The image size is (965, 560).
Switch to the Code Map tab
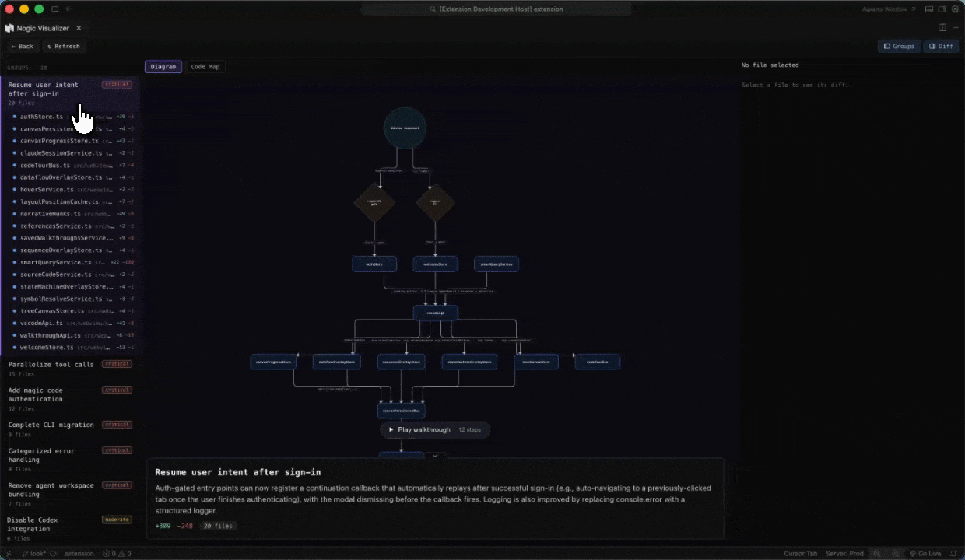click(205, 67)
